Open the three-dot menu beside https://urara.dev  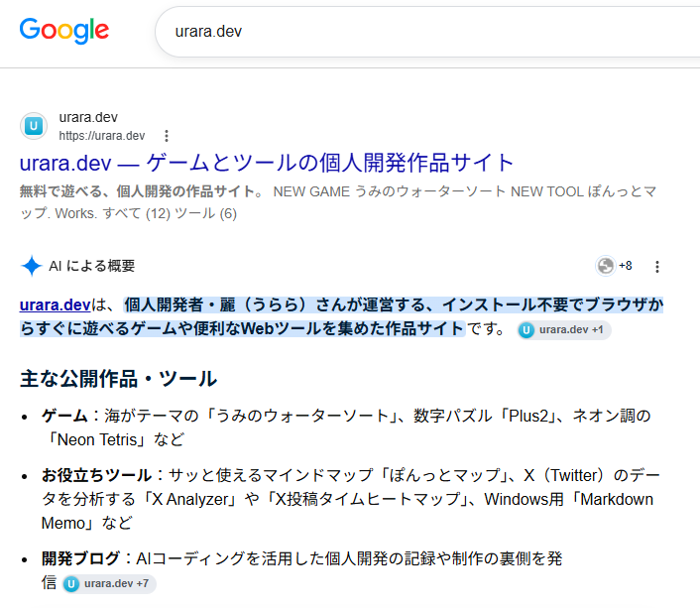coord(167,136)
